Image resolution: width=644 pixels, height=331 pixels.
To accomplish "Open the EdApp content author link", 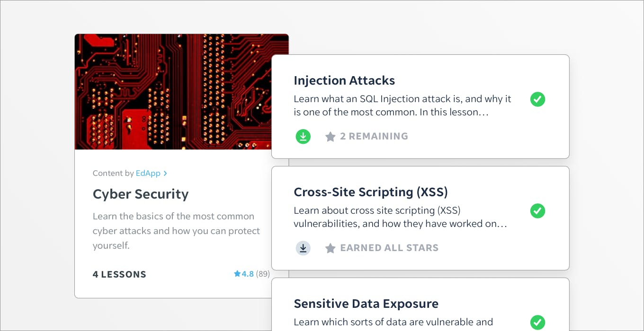I will click(x=148, y=173).
